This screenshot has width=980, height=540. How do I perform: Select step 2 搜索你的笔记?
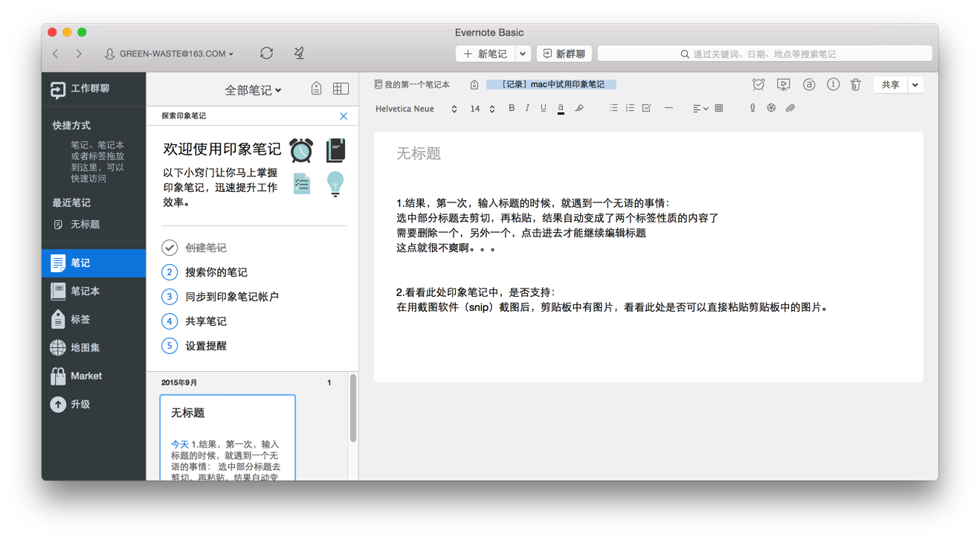coord(204,272)
